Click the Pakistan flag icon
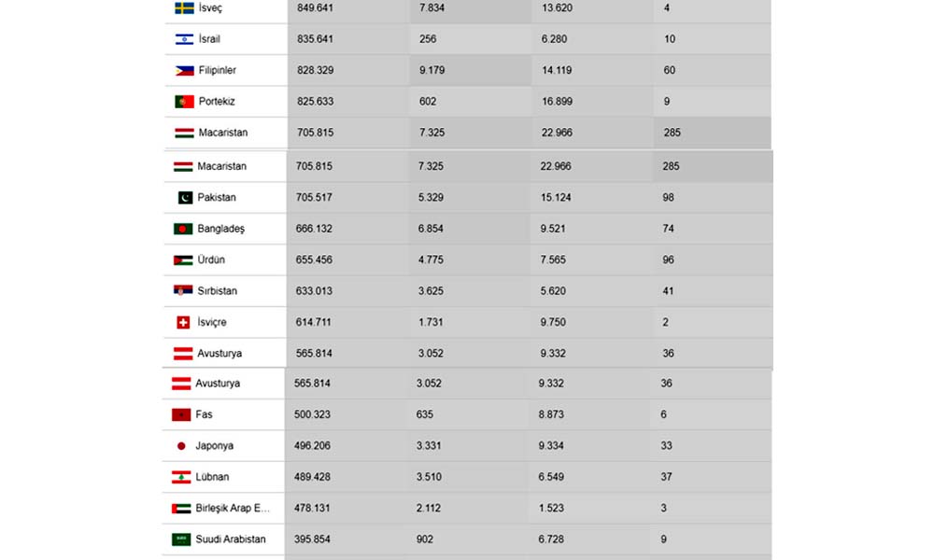Viewport: 934px width, 560px height. 184,198
